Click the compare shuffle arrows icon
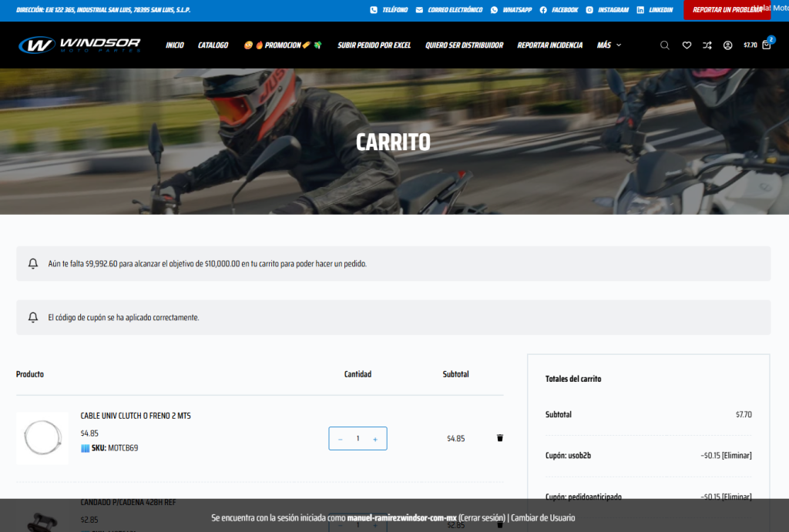789x532 pixels. click(x=707, y=45)
